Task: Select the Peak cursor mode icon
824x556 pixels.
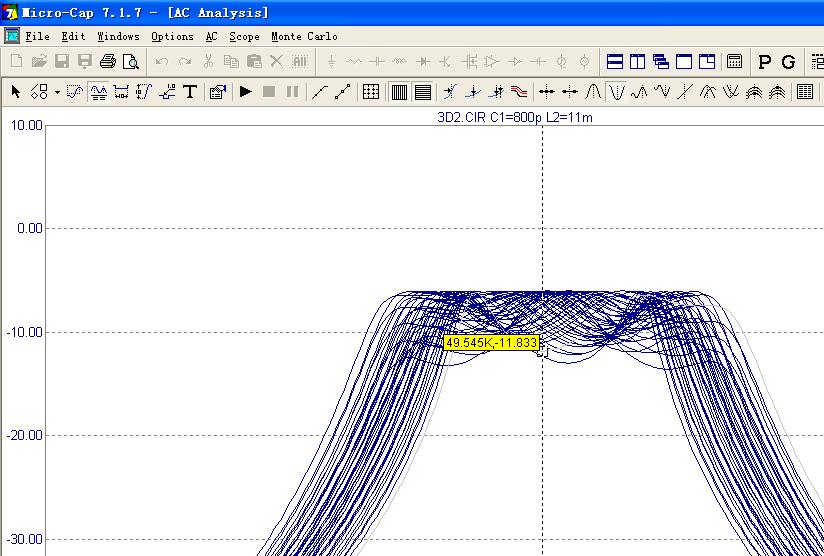Action: point(593,92)
